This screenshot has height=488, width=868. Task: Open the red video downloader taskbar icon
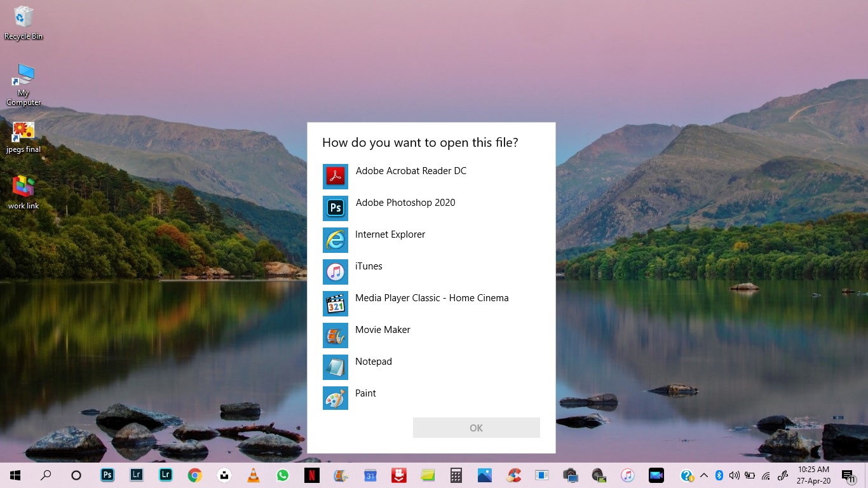[x=398, y=475]
